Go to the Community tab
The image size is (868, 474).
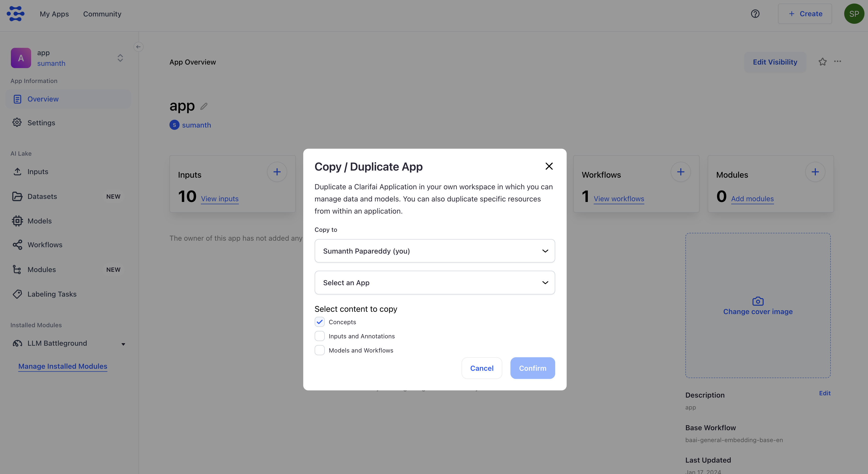(102, 14)
